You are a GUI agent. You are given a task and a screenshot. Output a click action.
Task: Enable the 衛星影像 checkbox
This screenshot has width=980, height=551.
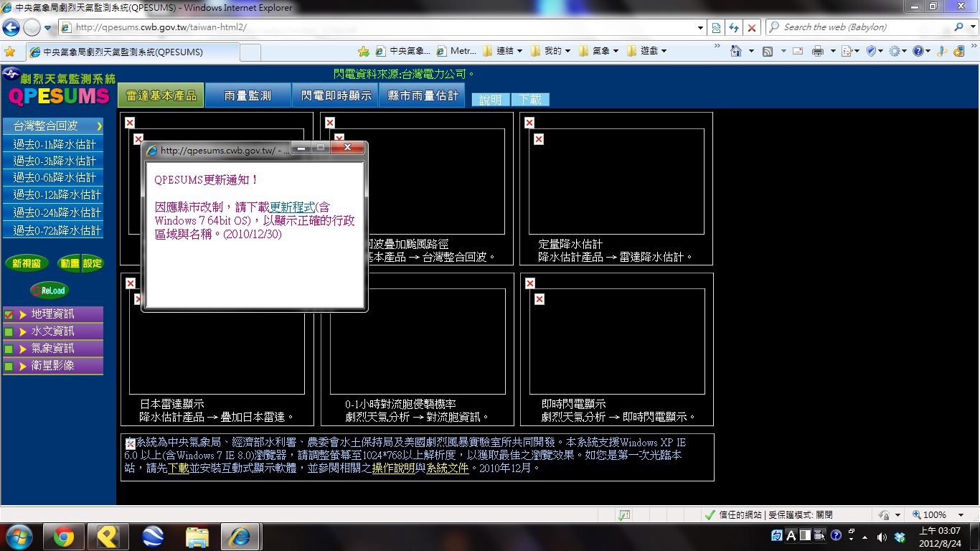pyautogui.click(x=9, y=366)
